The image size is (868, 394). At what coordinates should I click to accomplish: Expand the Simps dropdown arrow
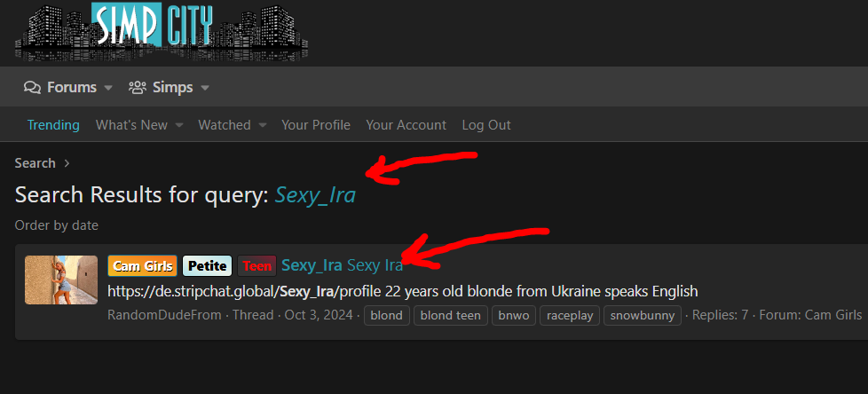click(205, 88)
